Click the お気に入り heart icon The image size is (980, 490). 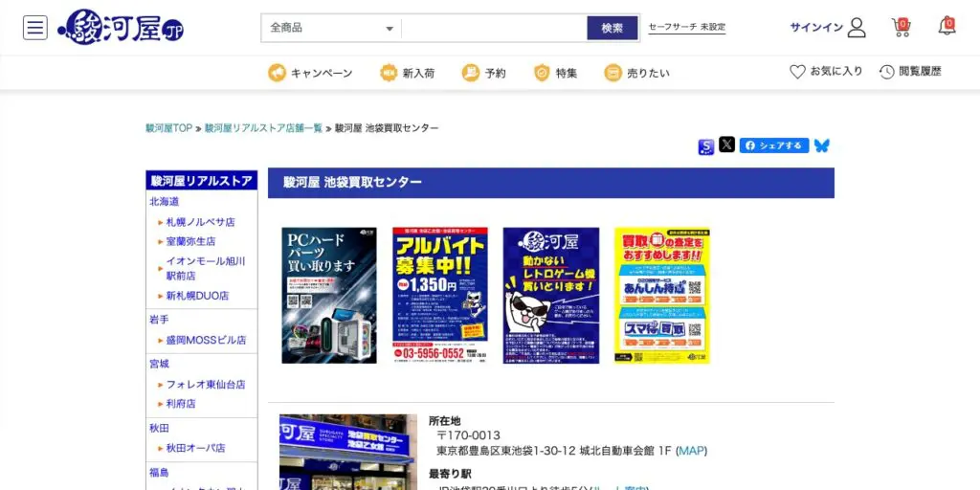click(797, 72)
